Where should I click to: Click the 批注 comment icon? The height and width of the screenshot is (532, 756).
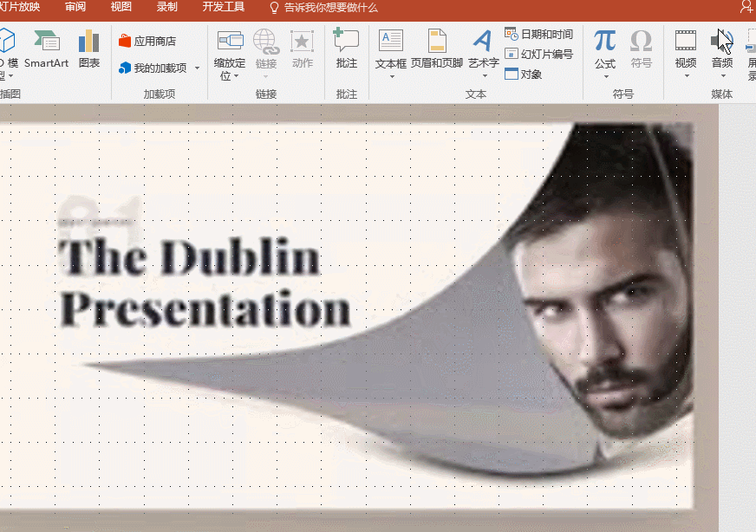346,49
